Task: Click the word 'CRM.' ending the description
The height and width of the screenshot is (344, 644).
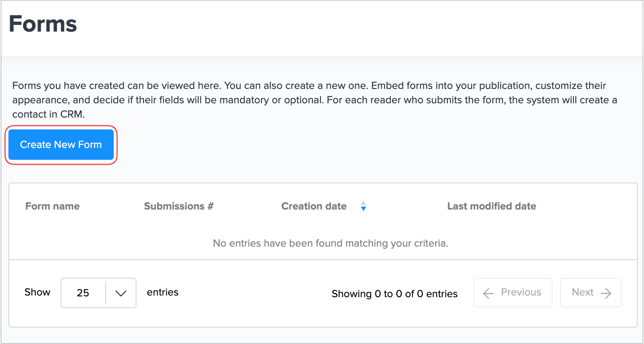Action: click(72, 114)
